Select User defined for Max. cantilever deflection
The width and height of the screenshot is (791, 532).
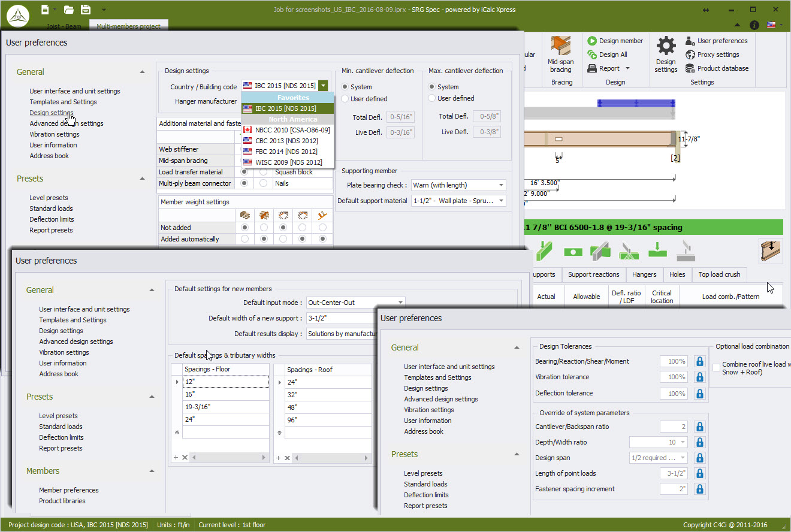pos(431,98)
